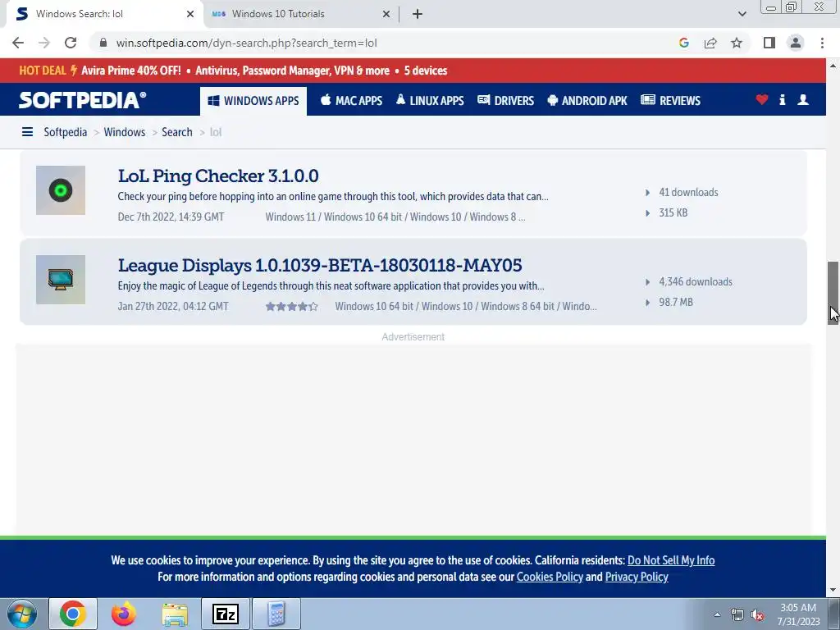Open the Android APK section

[587, 101]
